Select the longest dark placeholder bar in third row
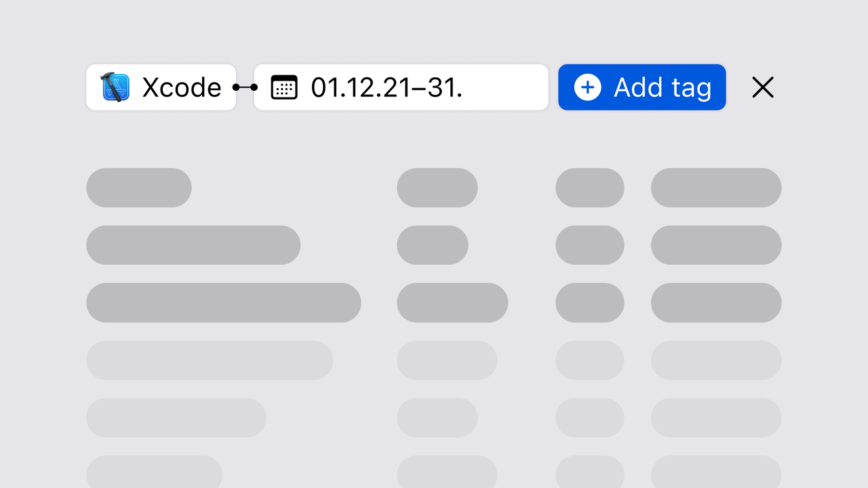 click(224, 302)
